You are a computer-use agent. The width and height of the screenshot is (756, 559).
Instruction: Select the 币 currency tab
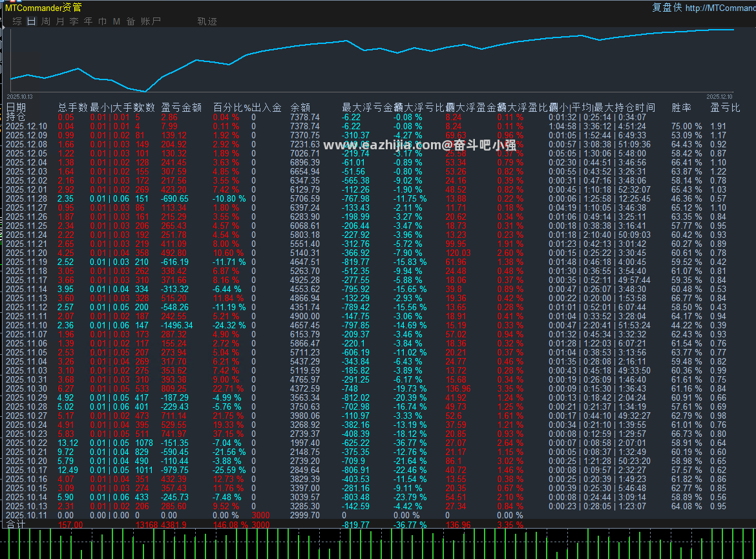(x=102, y=21)
